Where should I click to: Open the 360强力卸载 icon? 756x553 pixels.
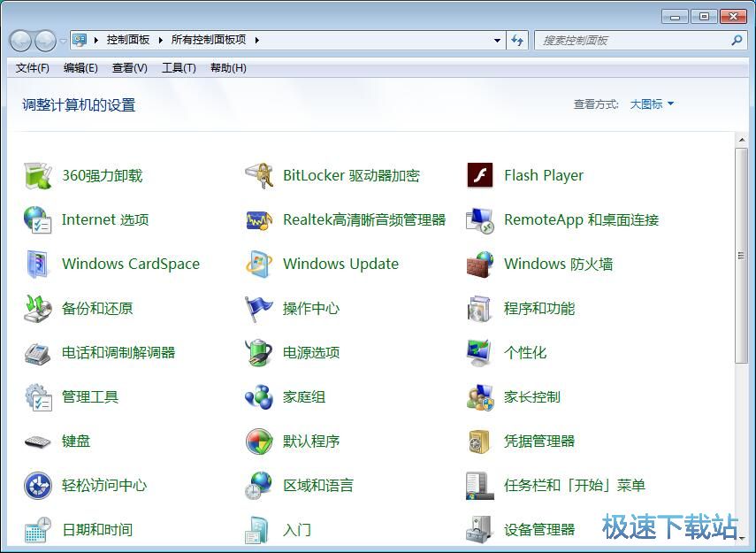tap(38, 176)
